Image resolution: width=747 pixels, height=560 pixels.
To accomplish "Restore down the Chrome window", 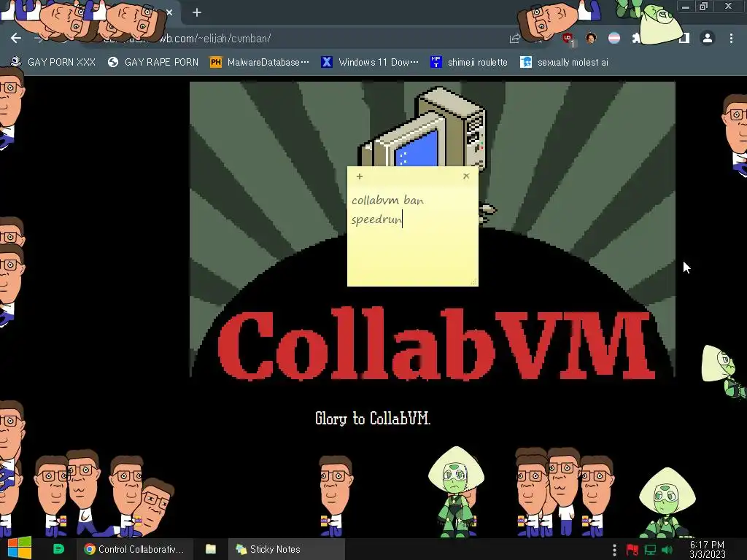I will (x=704, y=6).
